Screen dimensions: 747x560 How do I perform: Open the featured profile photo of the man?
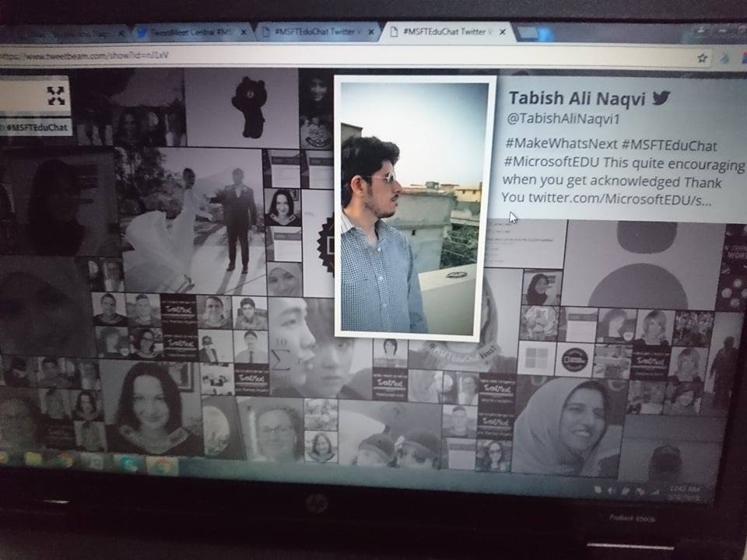point(413,208)
